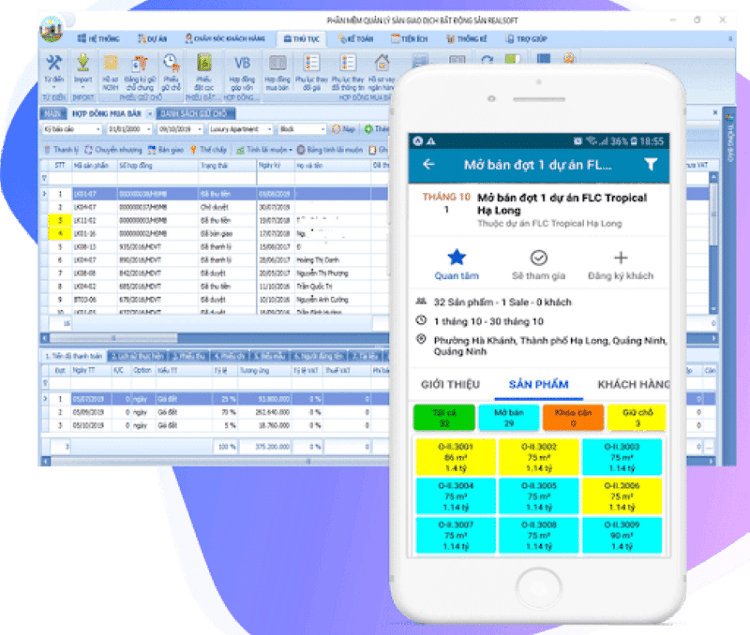This screenshot has width=750, height=635.
Task: Open Phụ lục thay đổi thông tin icon
Action: pos(348,63)
